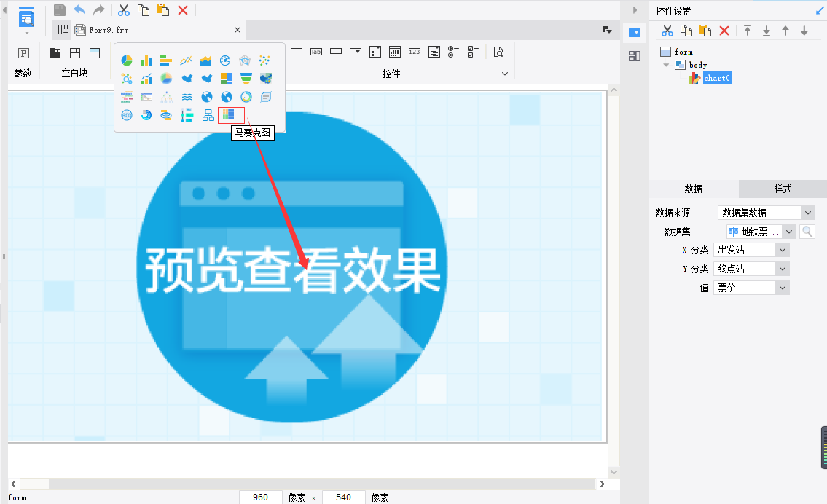Select the mosaic chart icon (马赛克图)
Image resolution: width=827 pixels, height=504 pixels.
coord(228,115)
